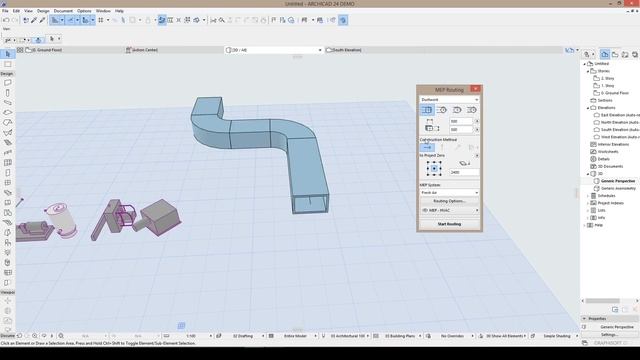Click the Routing Options... button
The height and width of the screenshot is (360, 640).
point(449,201)
